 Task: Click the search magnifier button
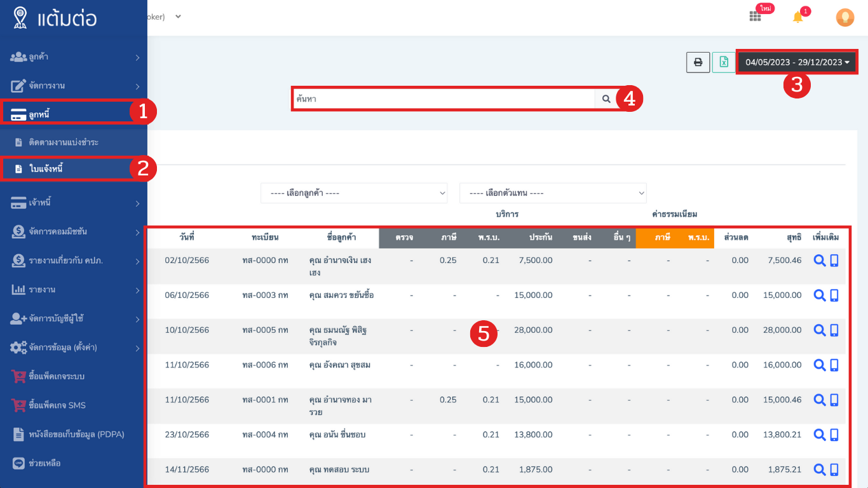606,99
